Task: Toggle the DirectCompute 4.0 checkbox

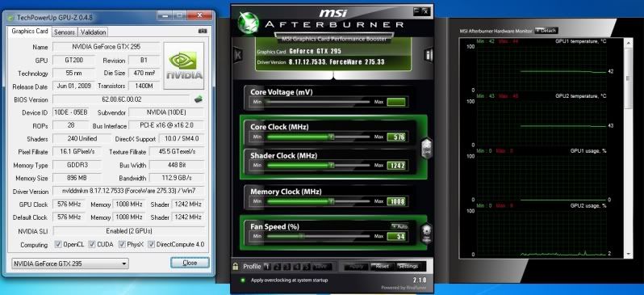Action: tap(152, 244)
